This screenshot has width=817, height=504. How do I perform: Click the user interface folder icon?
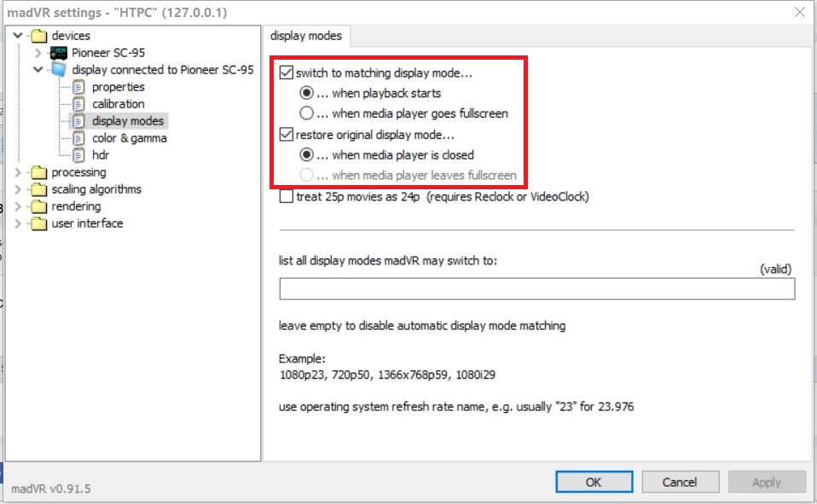pos(38,223)
